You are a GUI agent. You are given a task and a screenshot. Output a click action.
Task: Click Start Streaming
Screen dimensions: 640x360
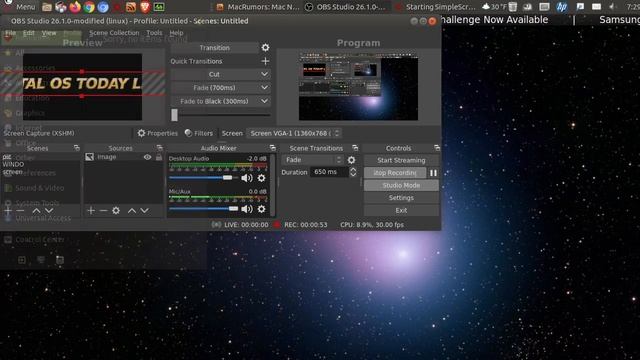tap(401, 160)
